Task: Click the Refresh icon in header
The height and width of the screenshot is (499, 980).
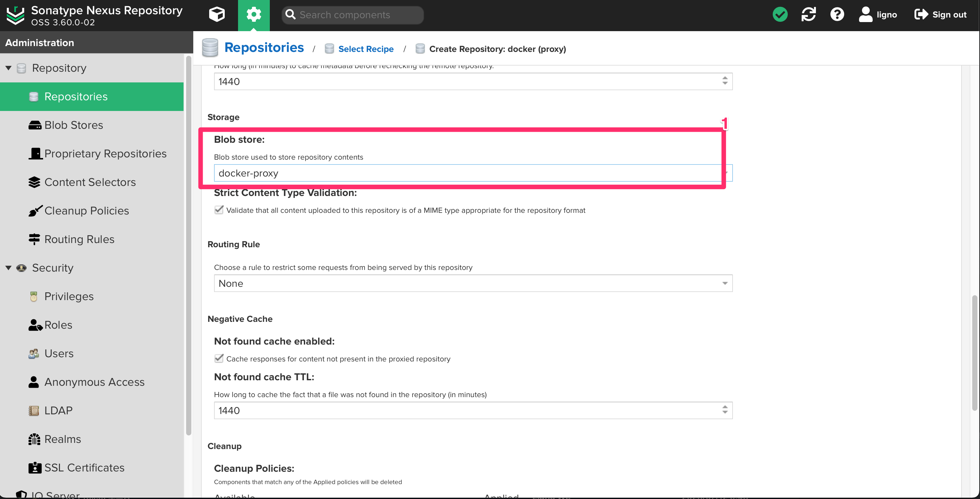Action: [808, 15]
